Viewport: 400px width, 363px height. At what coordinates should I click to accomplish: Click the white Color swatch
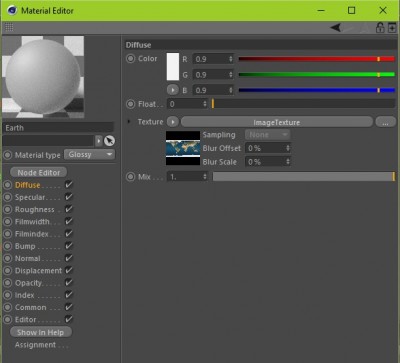tap(173, 67)
